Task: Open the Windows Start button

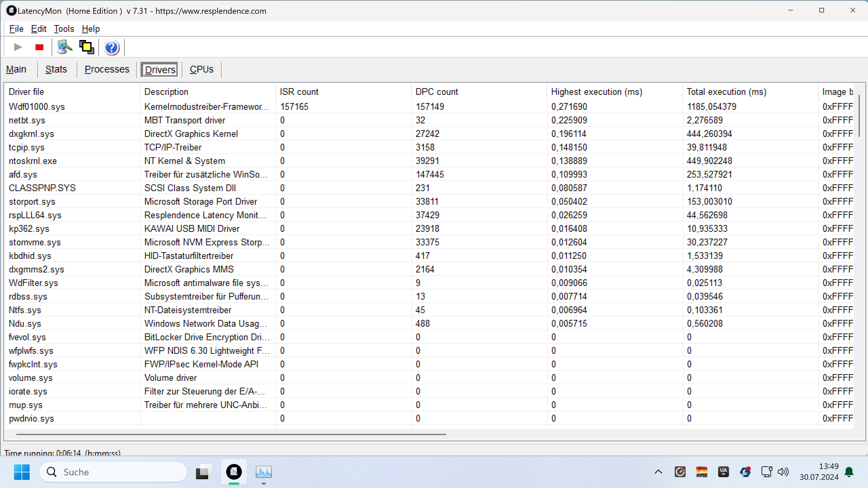Action: pyautogui.click(x=22, y=472)
